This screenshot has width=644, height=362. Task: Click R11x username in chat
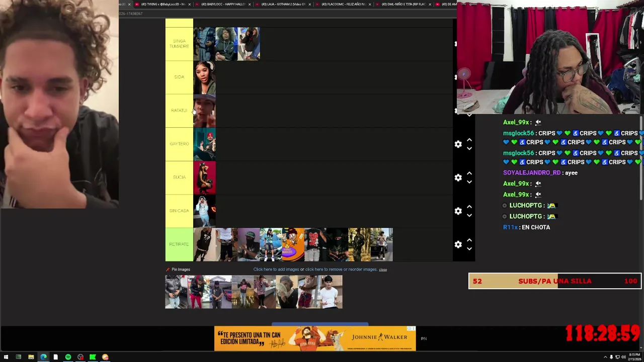(510, 227)
